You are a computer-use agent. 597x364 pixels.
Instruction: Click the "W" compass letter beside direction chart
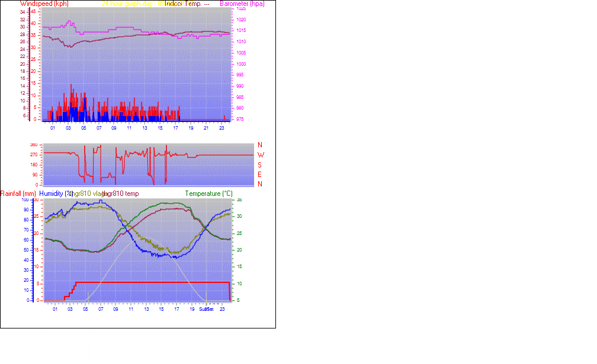pos(260,155)
